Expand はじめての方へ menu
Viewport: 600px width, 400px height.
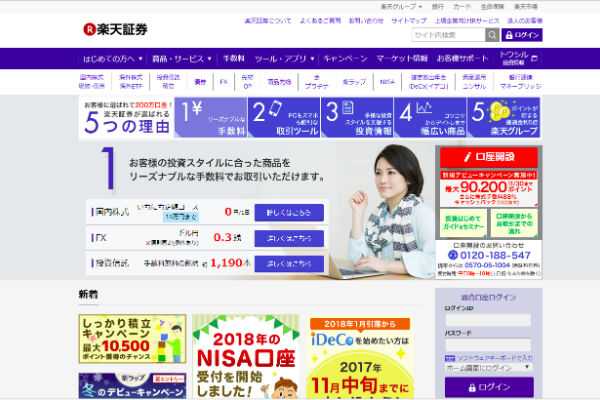coord(112,59)
